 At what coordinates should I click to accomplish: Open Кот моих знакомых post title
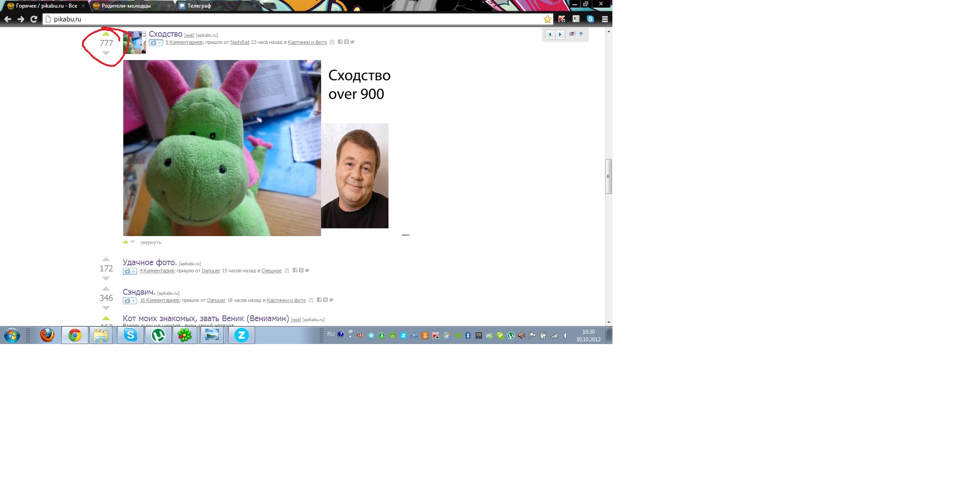tap(206, 318)
